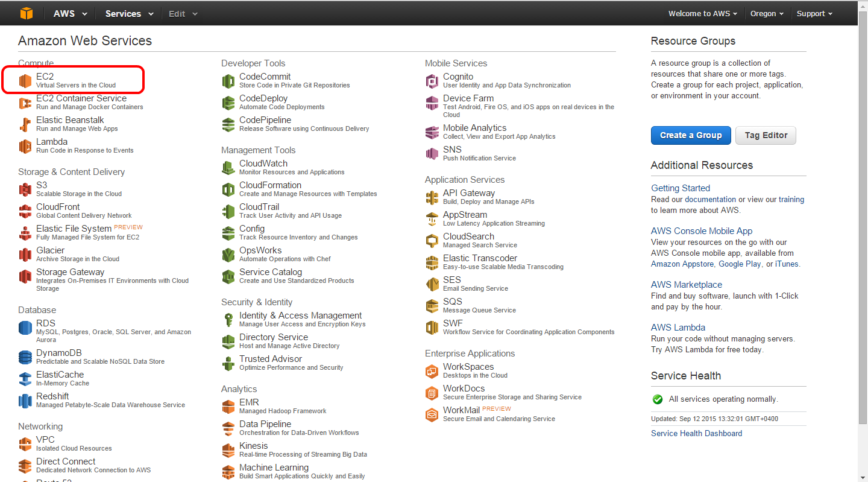Select the Storage Gateway link

click(70, 272)
